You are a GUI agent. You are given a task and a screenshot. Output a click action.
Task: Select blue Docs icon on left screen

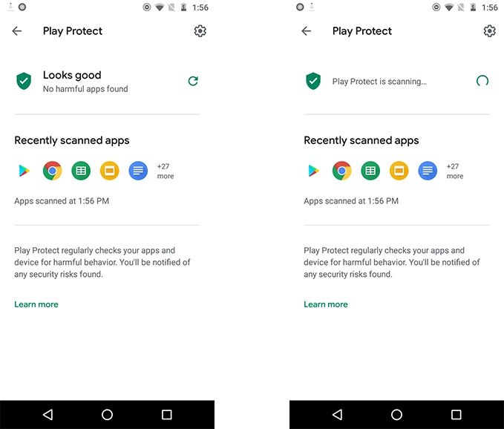(138, 171)
